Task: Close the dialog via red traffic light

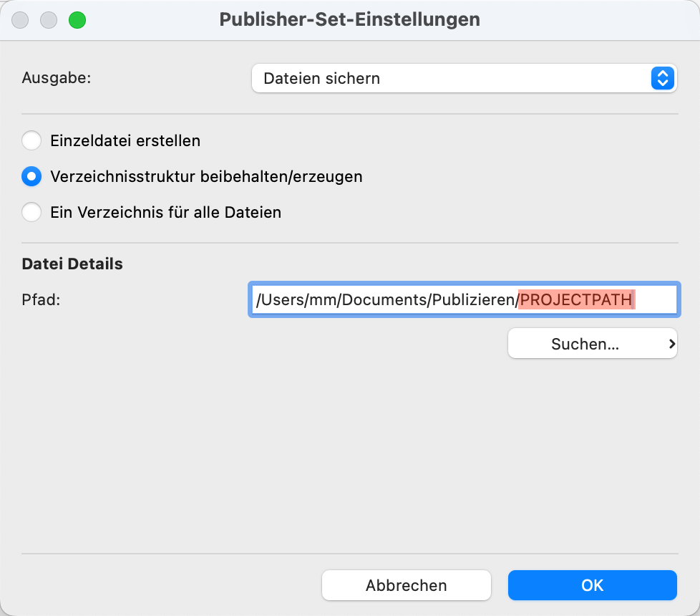Action: 19,20
